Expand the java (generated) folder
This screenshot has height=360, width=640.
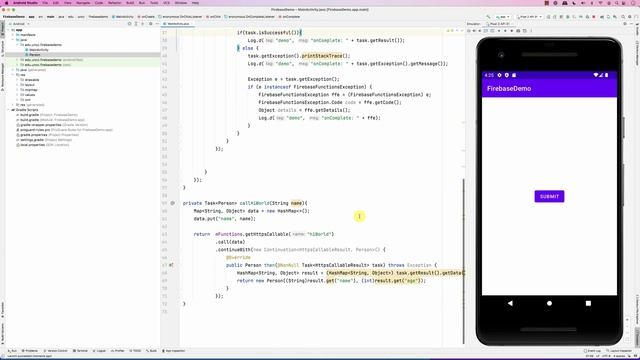(13, 70)
